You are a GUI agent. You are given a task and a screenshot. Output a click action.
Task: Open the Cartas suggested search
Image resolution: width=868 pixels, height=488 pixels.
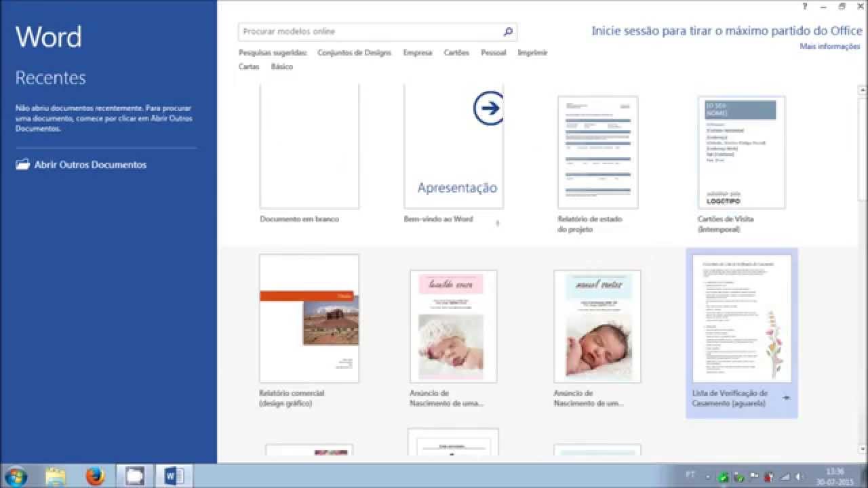click(x=249, y=67)
